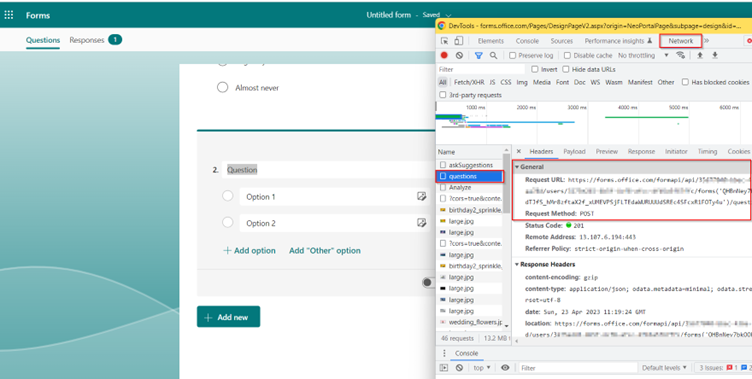The image size is (752, 379).
Task: Select the Option 1 radio button
Action: point(228,196)
